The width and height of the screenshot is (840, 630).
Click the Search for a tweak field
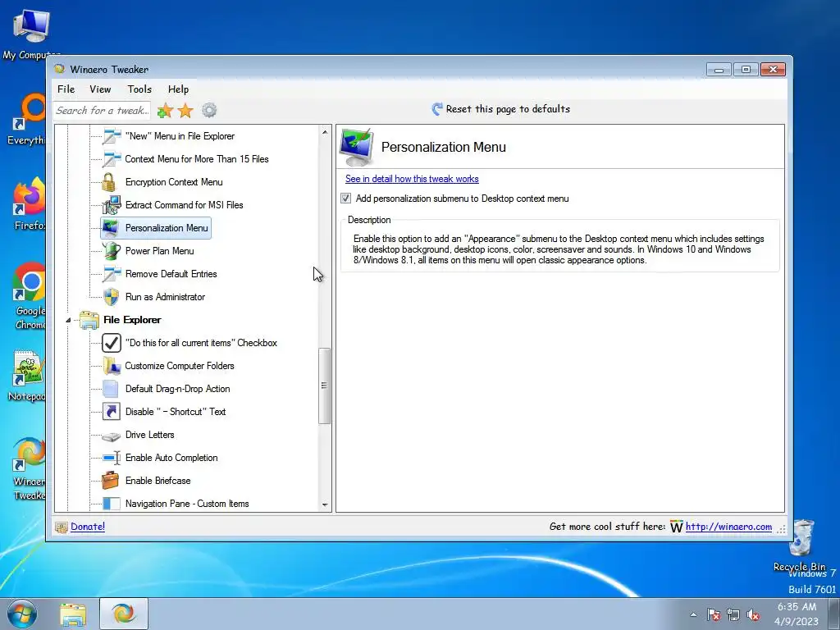click(x=102, y=111)
